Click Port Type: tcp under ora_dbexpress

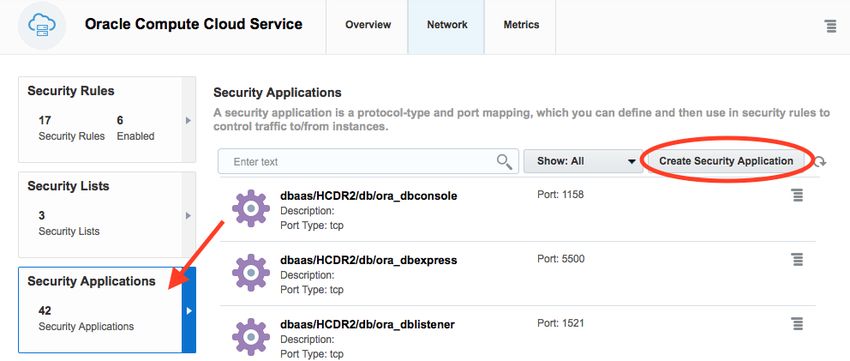tap(312, 289)
